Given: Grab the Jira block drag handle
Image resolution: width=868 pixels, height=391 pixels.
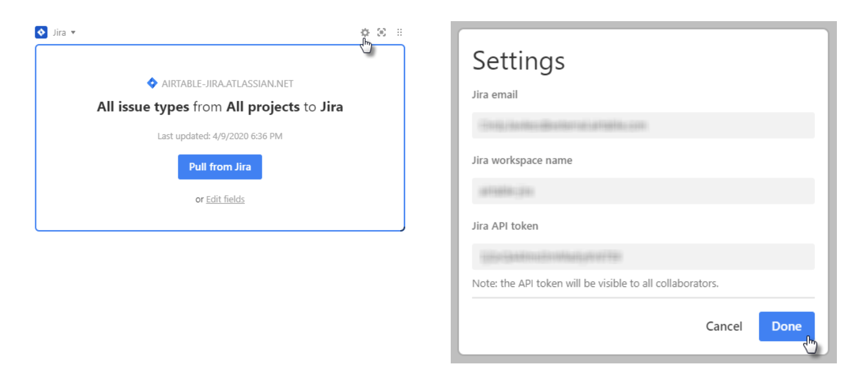Looking at the screenshot, I should pos(400,32).
